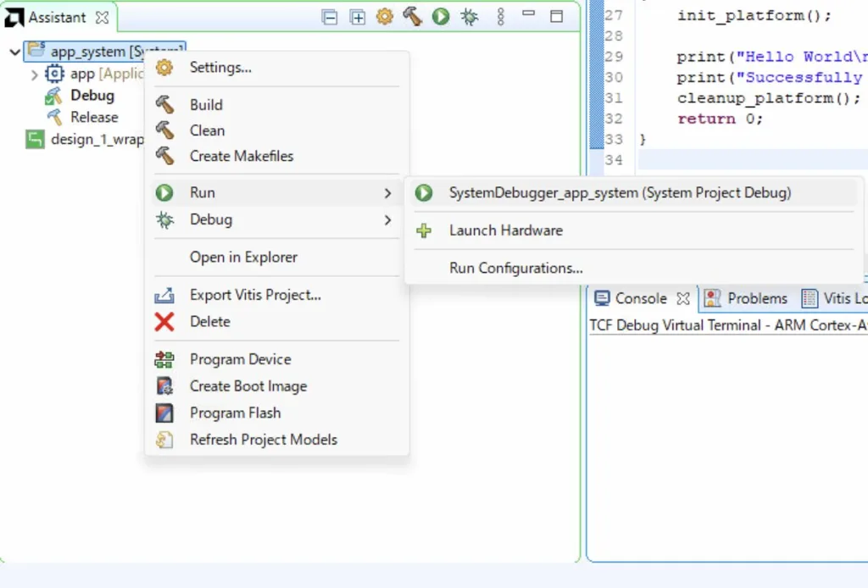This screenshot has height=588, width=868.
Task: Select SystemDebugger_app_system run configuration
Action: (619, 193)
